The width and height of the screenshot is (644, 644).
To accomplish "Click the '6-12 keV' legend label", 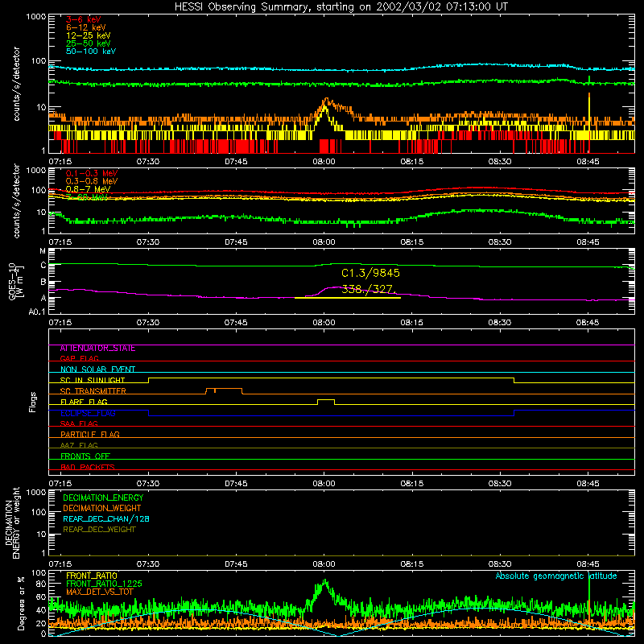I will click(x=86, y=27).
